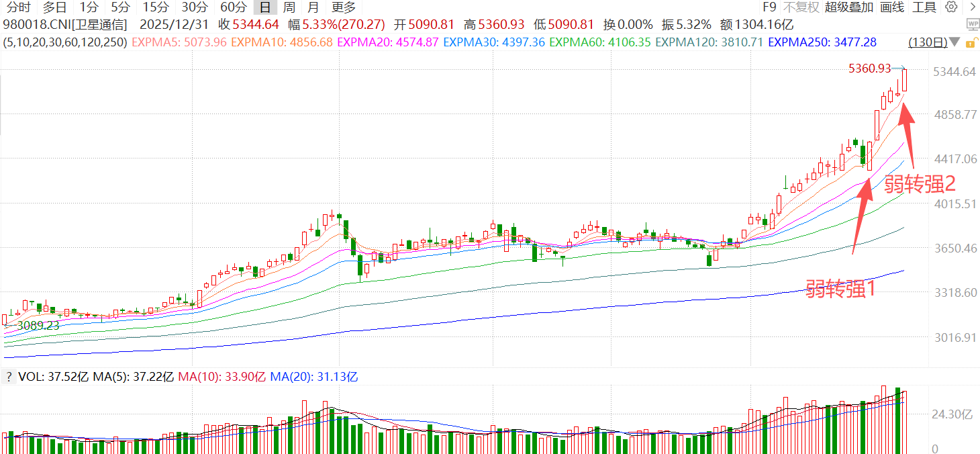This screenshot has height=454, width=980.
Task: Open the settings gear icon
Action: click(951, 7)
